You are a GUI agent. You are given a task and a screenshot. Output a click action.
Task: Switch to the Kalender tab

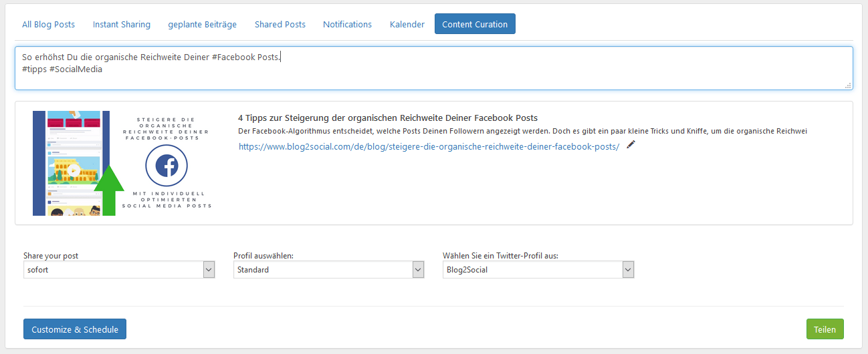407,24
